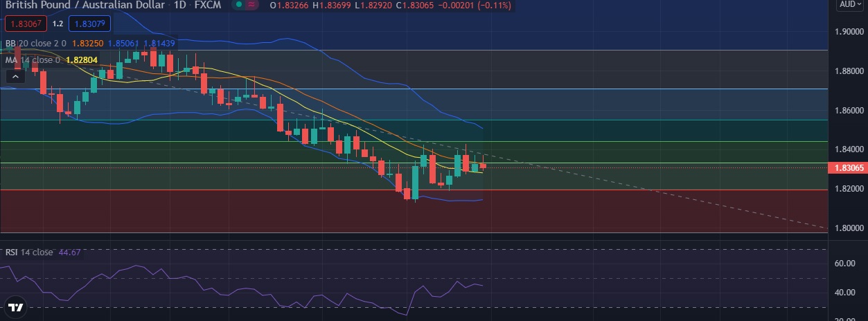The height and width of the screenshot is (321, 868).
Task: Click the blue buy price 1.83079 button
Action: pyautogui.click(x=90, y=24)
